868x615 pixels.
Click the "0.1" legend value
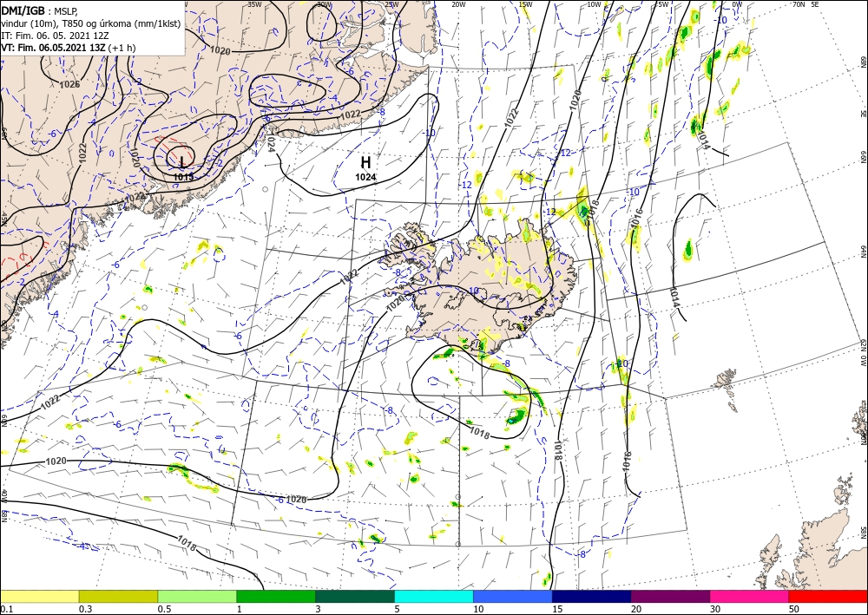click(x=5, y=609)
